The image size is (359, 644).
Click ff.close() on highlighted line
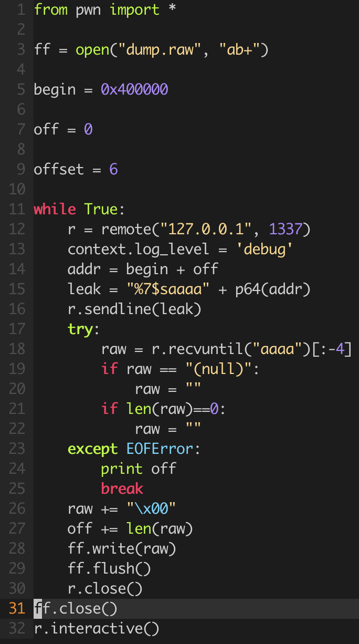76,609
